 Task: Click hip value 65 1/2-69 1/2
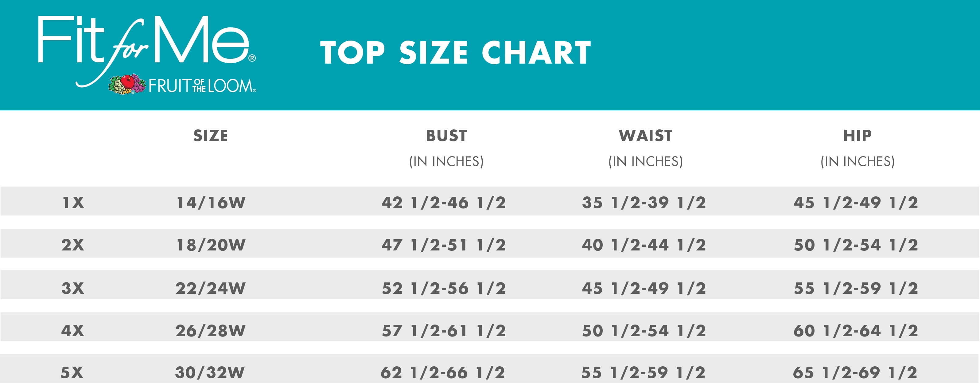click(x=855, y=372)
